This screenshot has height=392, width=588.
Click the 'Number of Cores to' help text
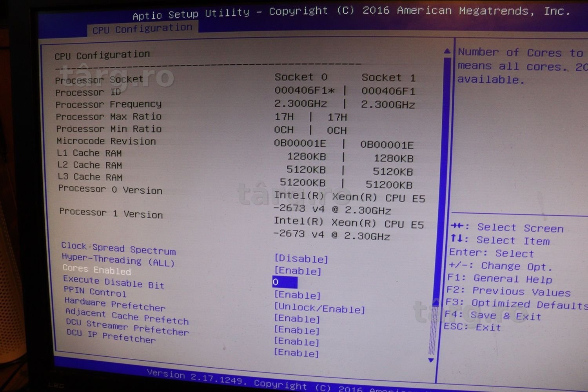521,53
